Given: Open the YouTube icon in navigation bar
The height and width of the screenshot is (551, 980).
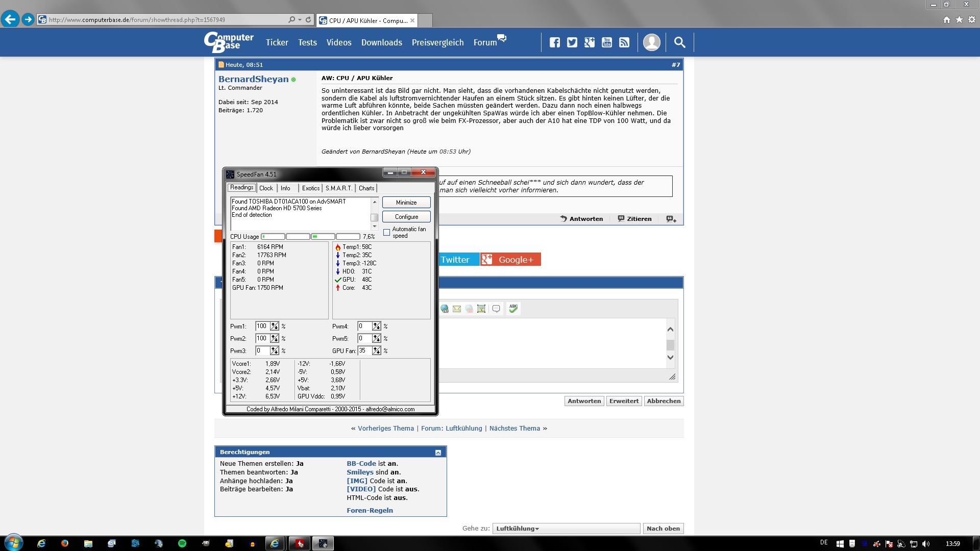Looking at the screenshot, I should point(607,42).
